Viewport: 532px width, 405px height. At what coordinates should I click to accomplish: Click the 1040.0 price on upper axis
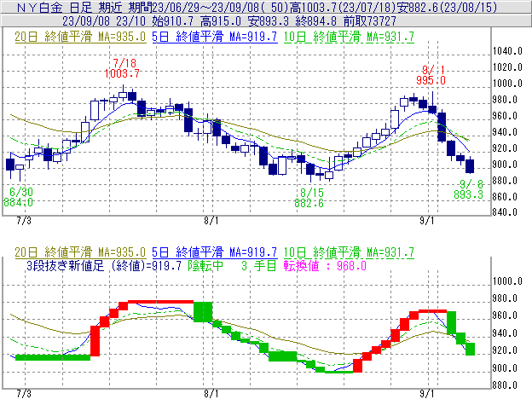pyautogui.click(x=507, y=51)
